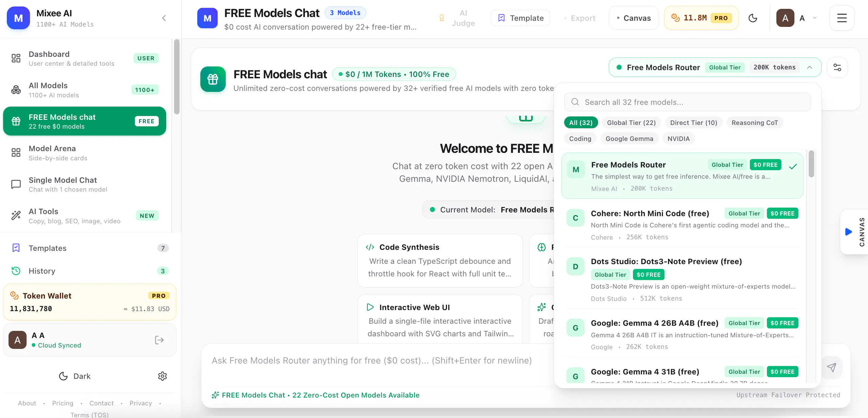Click the send message paper plane icon
This screenshot has width=868, height=418.
coord(832,367)
